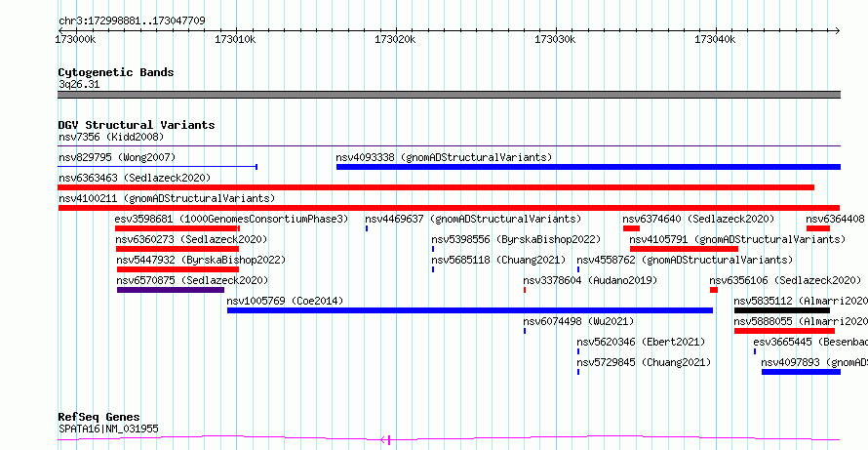Screen dimensions: 868x450
Task: Click the esv3665445 variant label
Action: click(810, 342)
